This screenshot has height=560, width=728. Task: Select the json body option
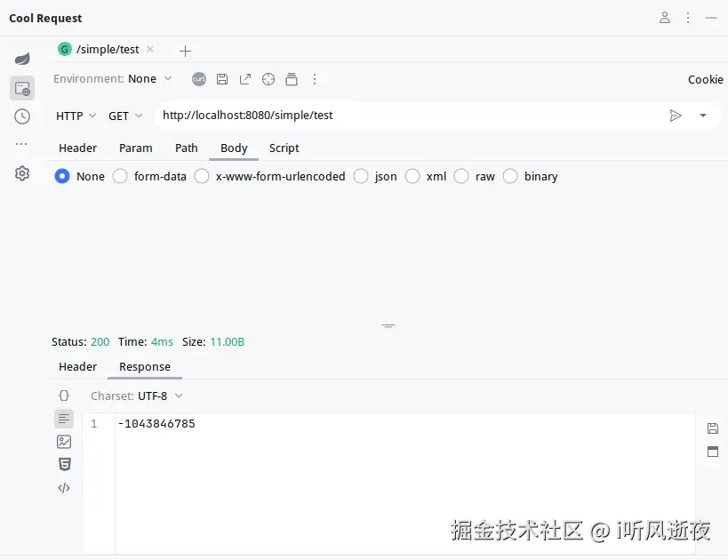(x=361, y=177)
